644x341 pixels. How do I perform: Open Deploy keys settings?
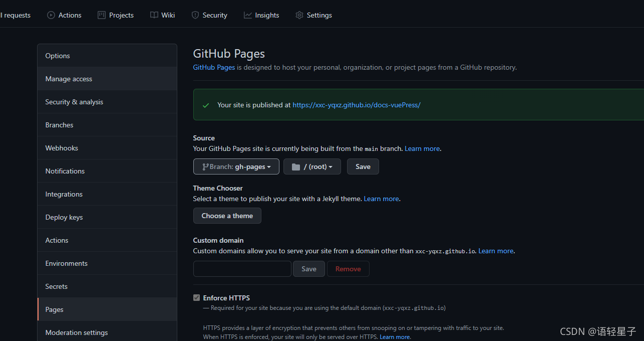pyautogui.click(x=107, y=217)
